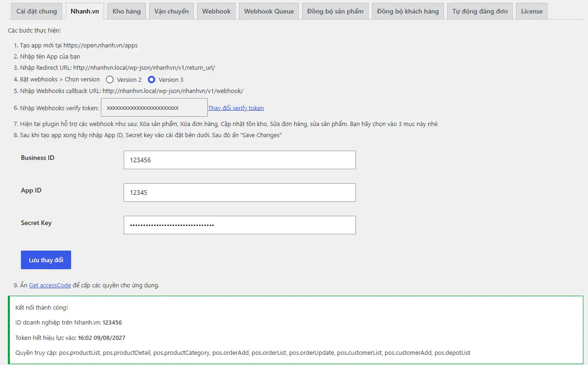This screenshot has height=365, width=588.
Task: Go to the Vận chuyển tab
Action: tap(172, 11)
